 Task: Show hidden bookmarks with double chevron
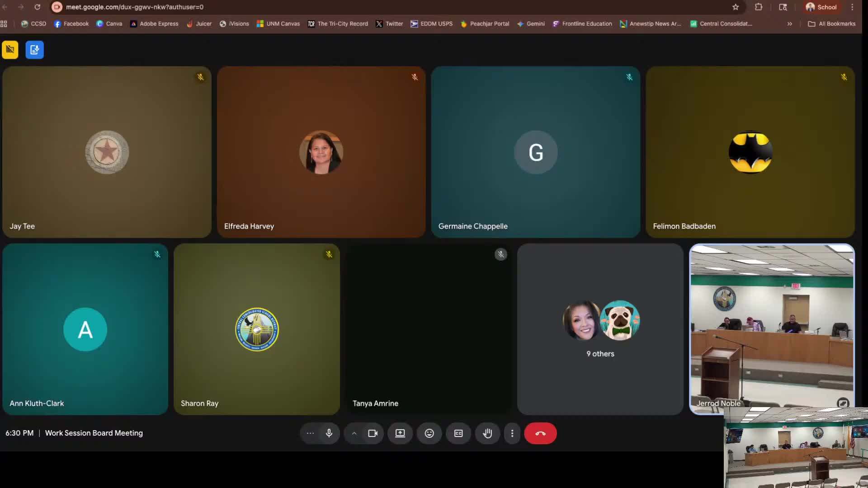(x=789, y=24)
